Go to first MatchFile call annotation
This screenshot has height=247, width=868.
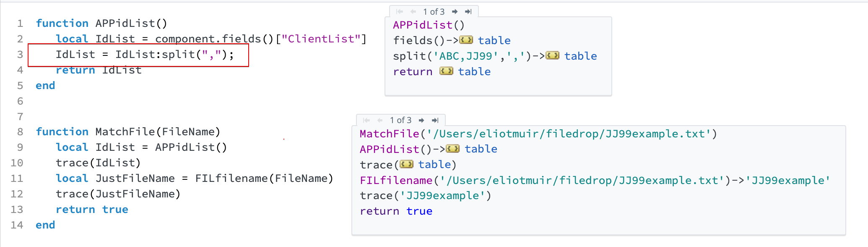click(366, 120)
